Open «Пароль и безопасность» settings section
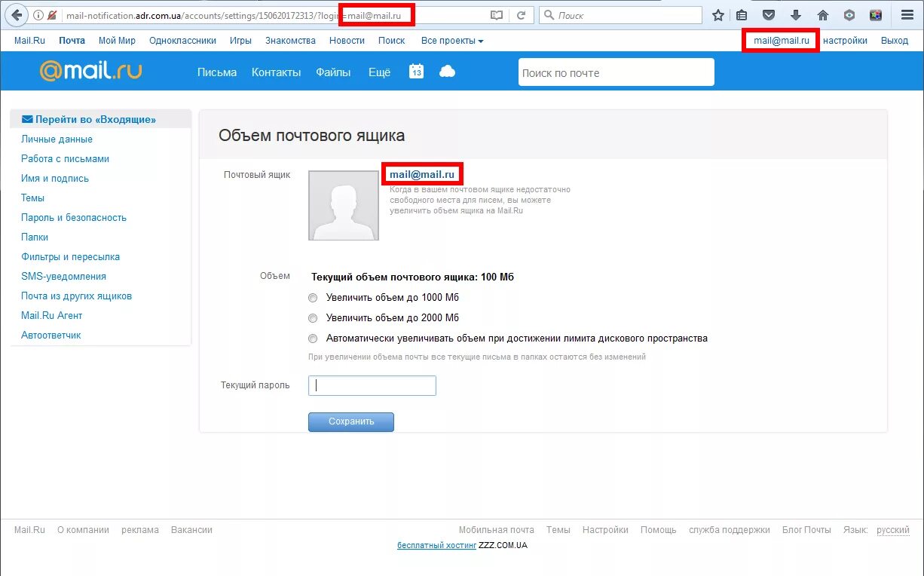This screenshot has height=576, width=924. point(74,218)
